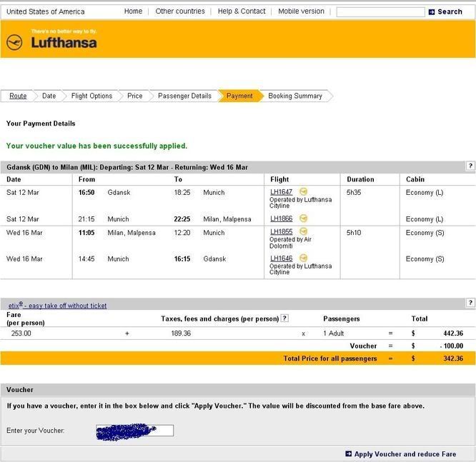
Task: Click the voucher successfully applied message
Action: tap(96, 146)
